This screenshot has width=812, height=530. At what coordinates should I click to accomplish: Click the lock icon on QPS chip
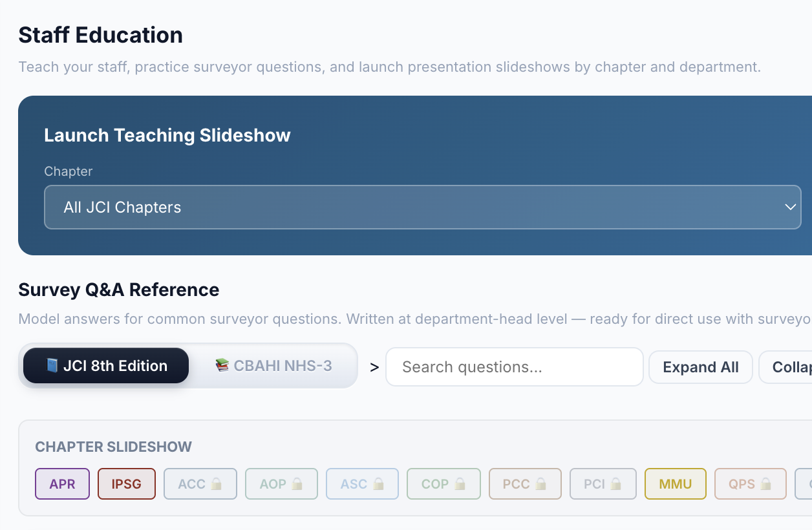[x=766, y=484]
